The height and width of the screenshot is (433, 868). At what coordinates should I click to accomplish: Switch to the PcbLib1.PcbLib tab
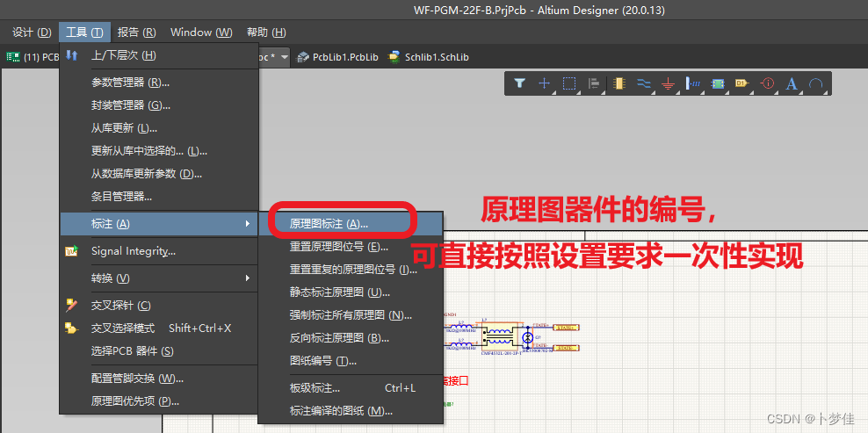338,57
